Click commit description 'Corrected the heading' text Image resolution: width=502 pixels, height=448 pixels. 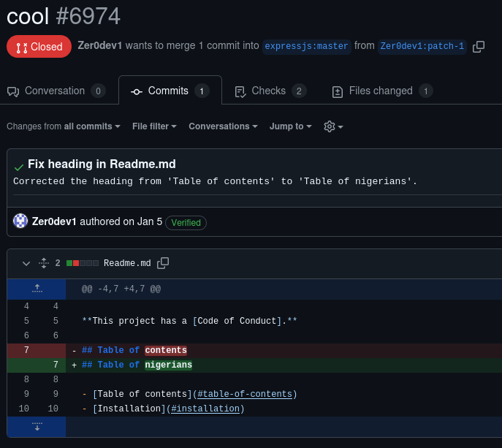click(215, 181)
